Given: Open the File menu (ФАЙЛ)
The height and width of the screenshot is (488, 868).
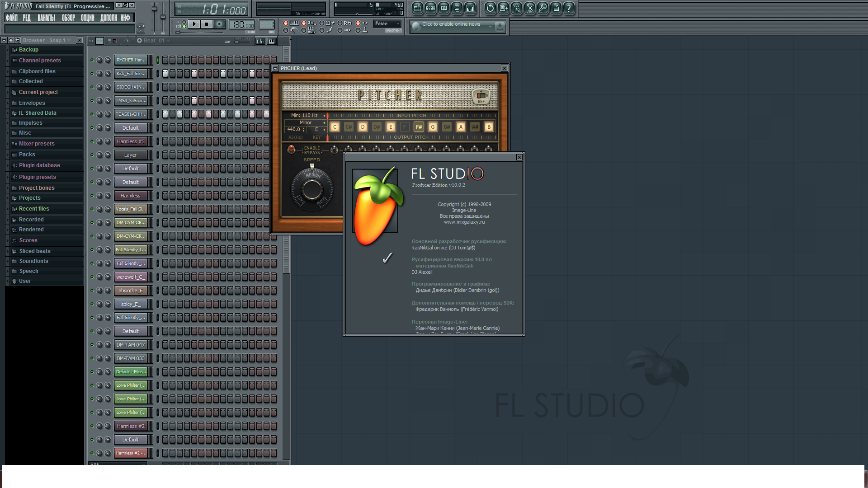Looking at the screenshot, I should coord(12,18).
